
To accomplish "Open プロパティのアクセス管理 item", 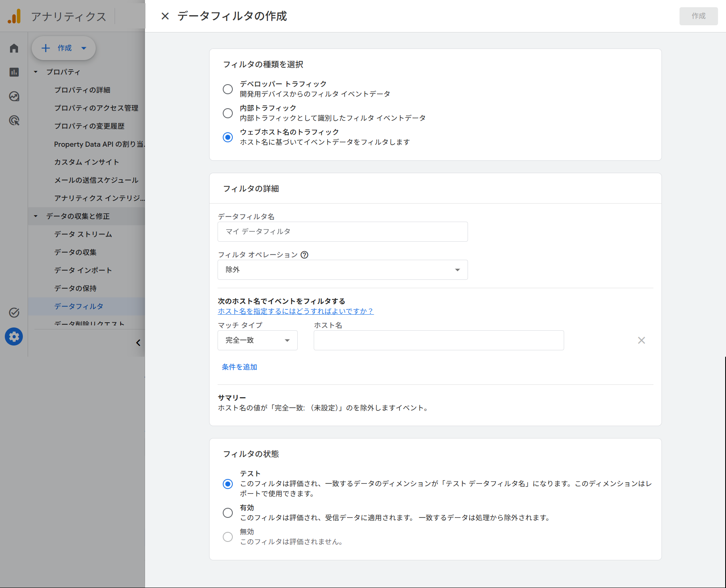I will click(96, 108).
